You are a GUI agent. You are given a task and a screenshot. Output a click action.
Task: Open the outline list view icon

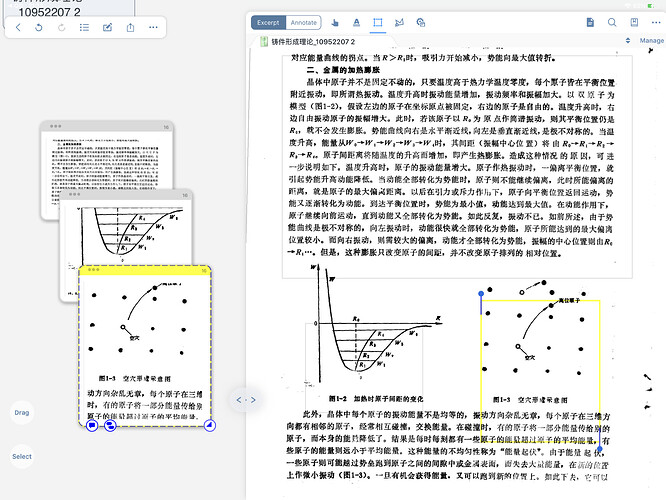click(84, 28)
